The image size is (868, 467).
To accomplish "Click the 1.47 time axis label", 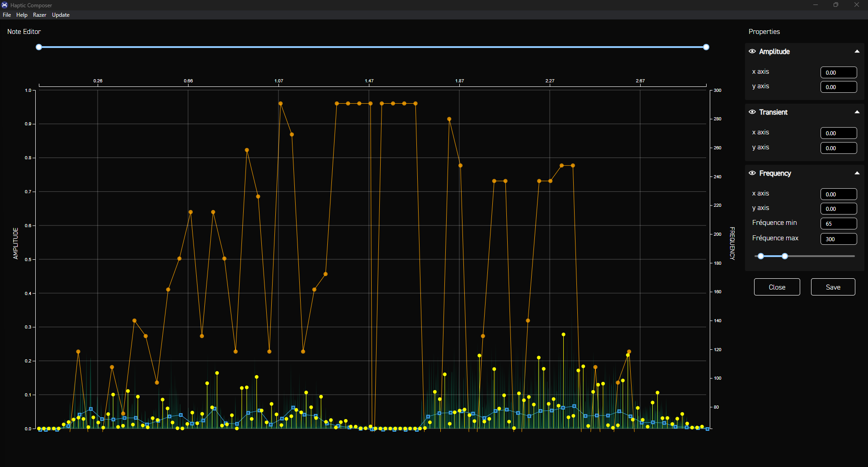I will tap(369, 81).
